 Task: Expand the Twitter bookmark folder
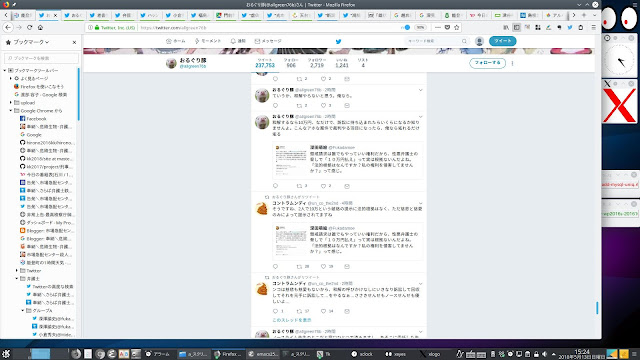pos(17,271)
